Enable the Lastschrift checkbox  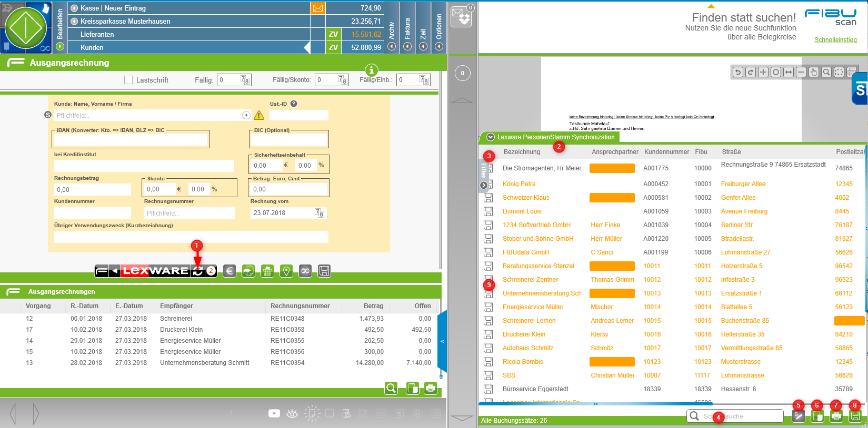(128, 80)
